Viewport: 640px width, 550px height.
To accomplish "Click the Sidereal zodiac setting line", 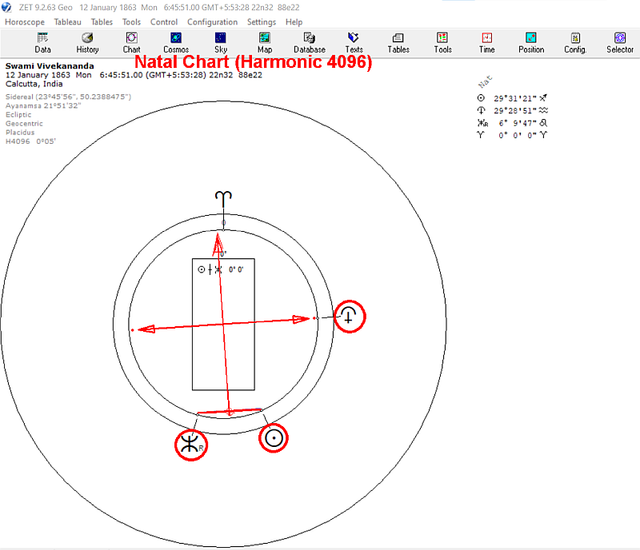I will 68,97.
